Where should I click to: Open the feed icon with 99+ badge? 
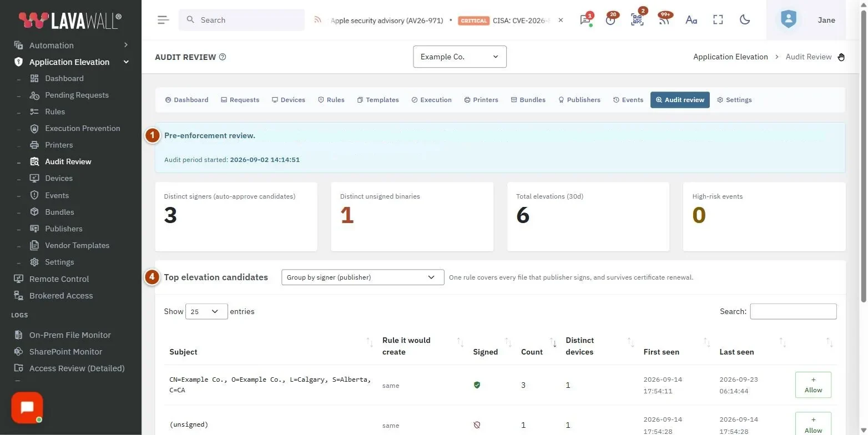tap(664, 20)
